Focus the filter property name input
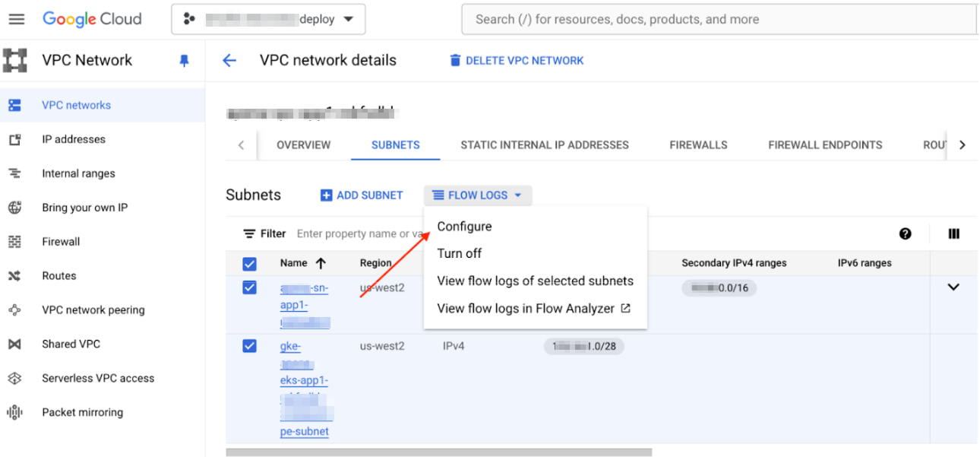The width and height of the screenshot is (980, 457). (360, 233)
